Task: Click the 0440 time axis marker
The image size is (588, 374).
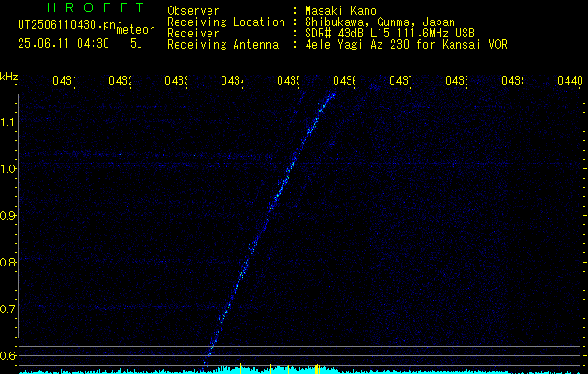Action: tap(570, 80)
